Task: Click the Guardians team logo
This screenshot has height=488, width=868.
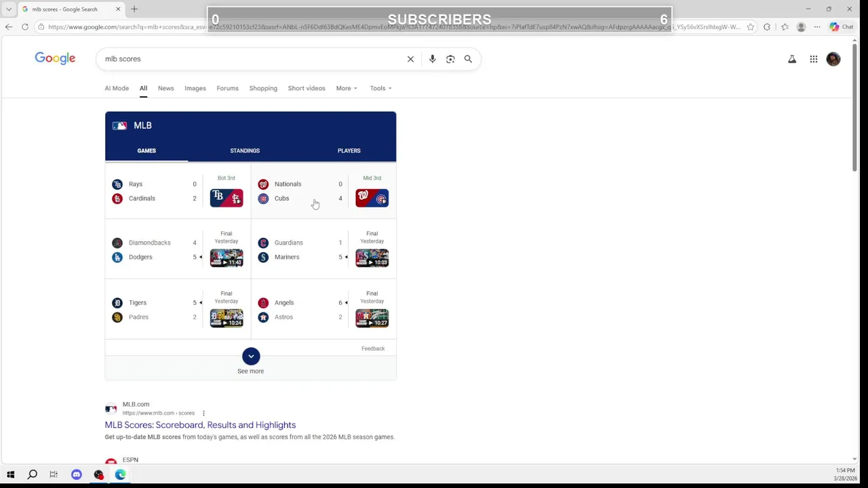Action: tap(263, 243)
